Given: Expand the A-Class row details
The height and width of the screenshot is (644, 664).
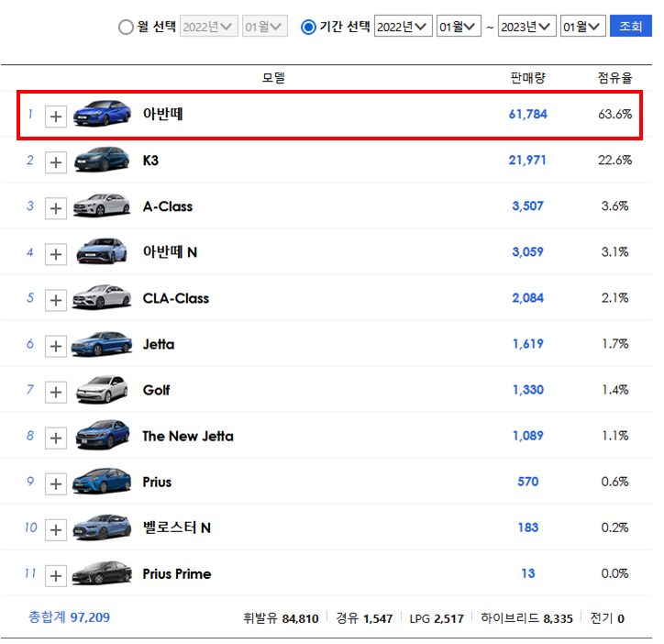Looking at the screenshot, I should 56,208.
